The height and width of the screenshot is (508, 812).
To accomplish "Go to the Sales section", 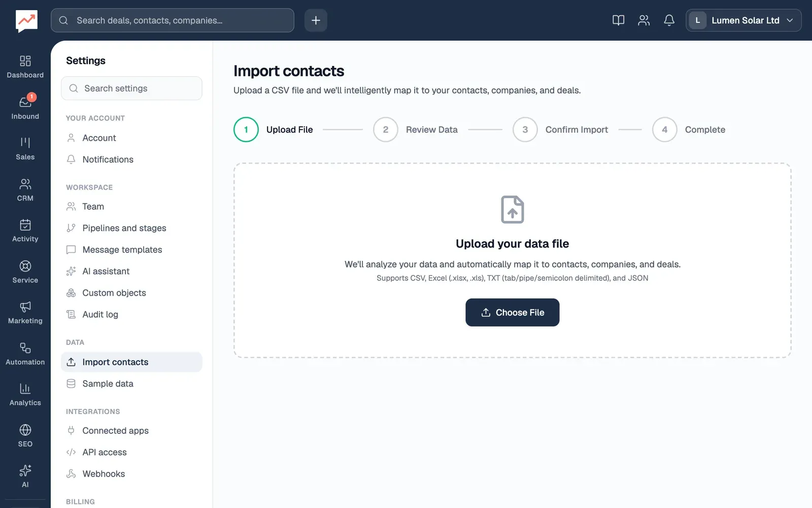I will 25,148.
